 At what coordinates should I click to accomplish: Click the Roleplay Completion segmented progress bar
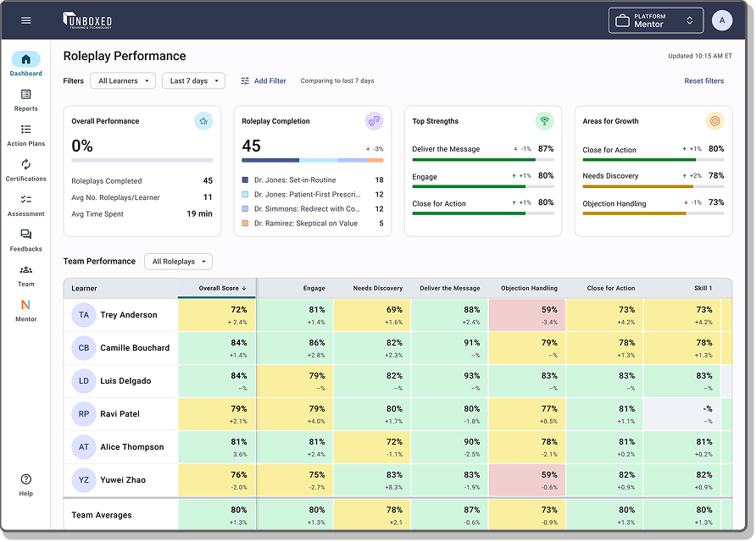click(312, 159)
